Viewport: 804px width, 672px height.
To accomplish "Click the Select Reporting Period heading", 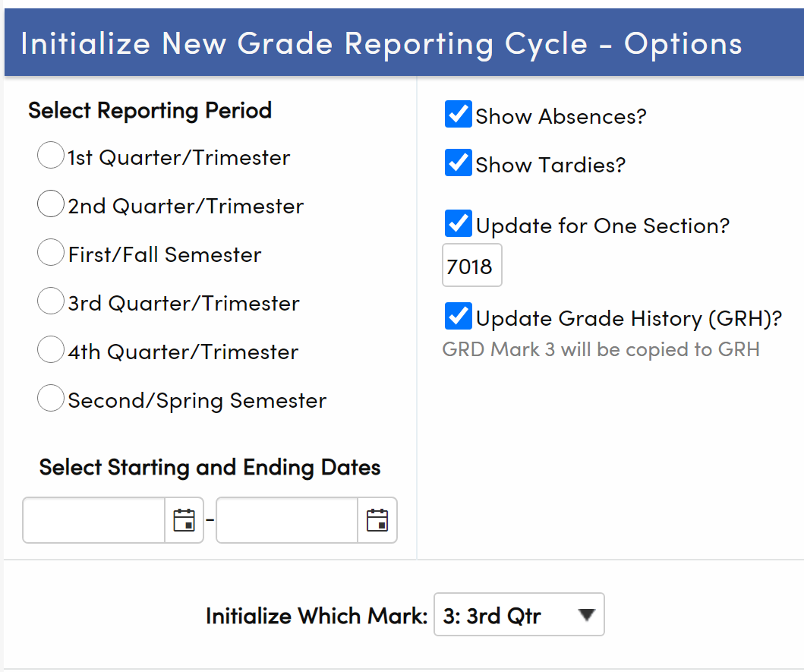I will [x=150, y=110].
